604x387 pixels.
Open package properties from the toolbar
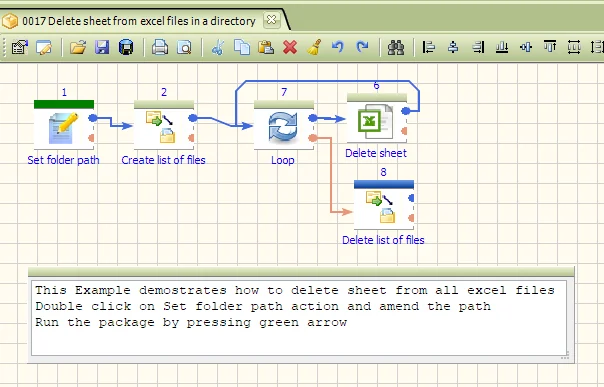(x=20, y=47)
